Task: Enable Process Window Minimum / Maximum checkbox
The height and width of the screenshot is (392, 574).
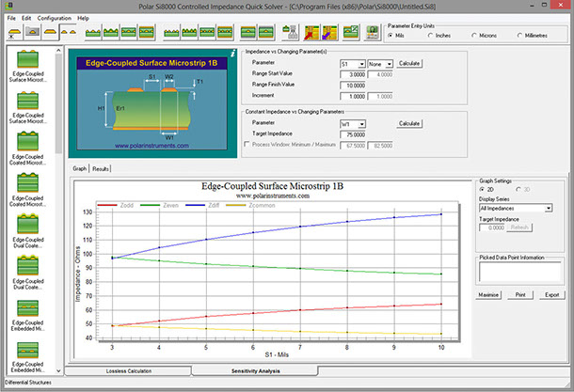Action: tap(247, 145)
